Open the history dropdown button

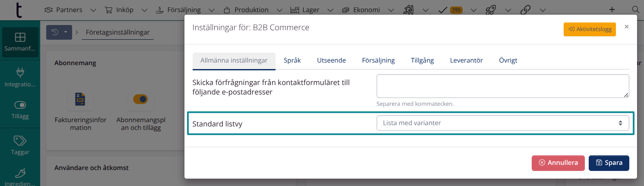[x=59, y=32]
